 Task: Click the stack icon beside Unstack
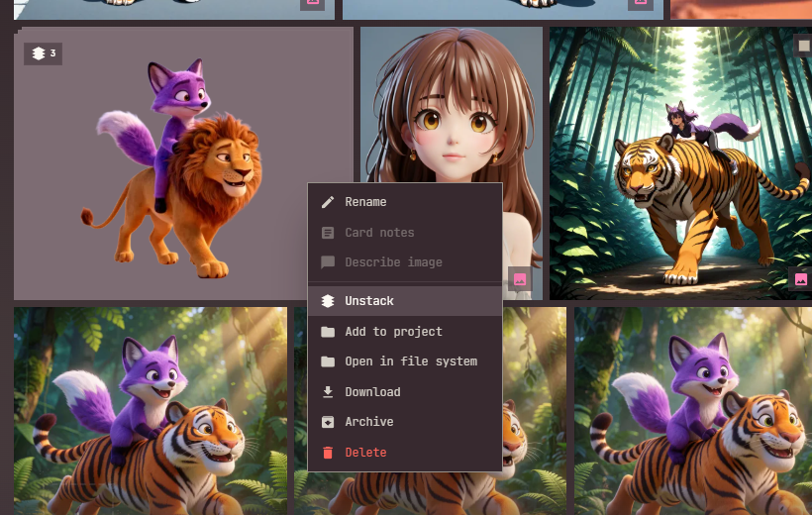(x=328, y=301)
